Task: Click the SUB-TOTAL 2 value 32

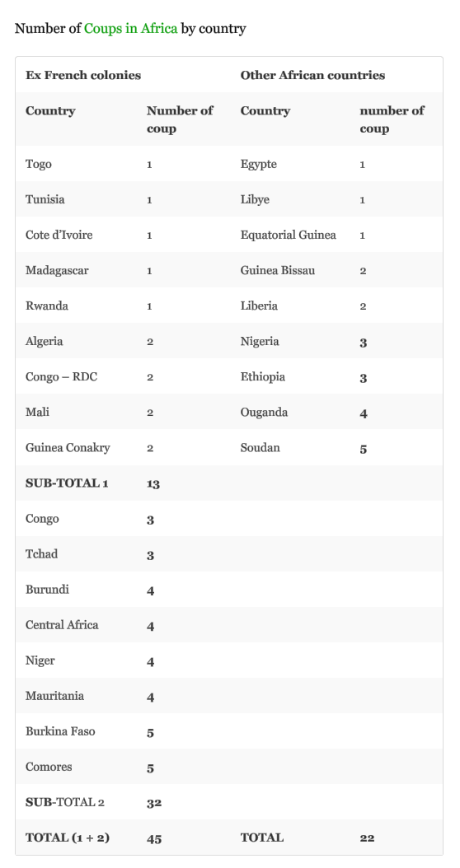Action: 154,803
